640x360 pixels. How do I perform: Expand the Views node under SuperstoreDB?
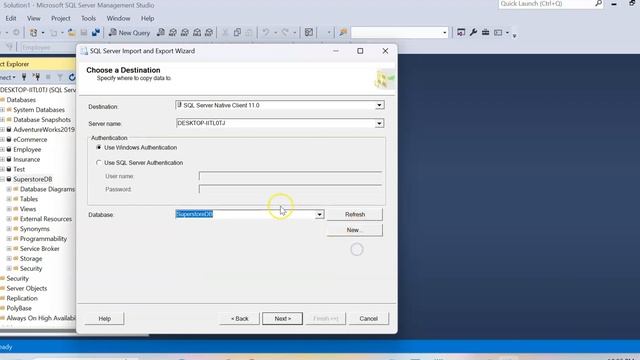(9, 209)
